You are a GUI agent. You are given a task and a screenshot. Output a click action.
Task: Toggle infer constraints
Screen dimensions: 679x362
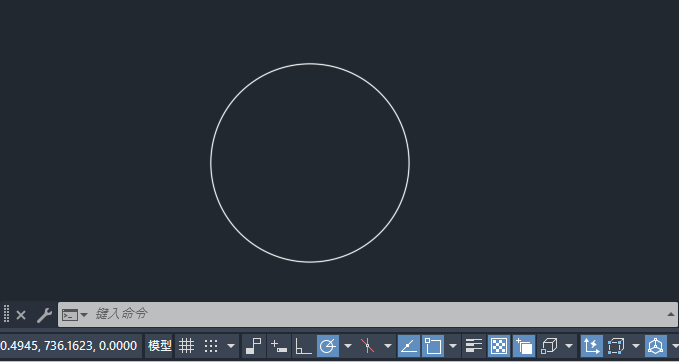253,346
